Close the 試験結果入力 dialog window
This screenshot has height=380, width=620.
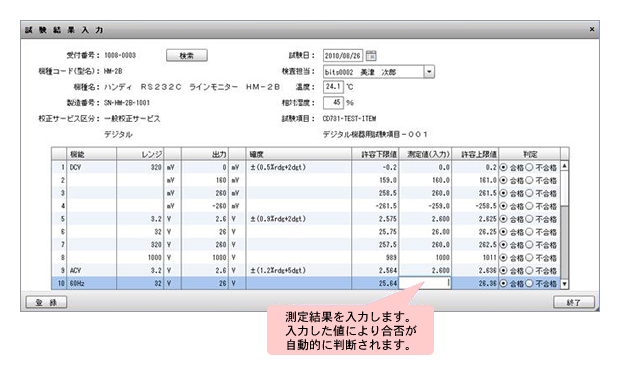(x=592, y=29)
